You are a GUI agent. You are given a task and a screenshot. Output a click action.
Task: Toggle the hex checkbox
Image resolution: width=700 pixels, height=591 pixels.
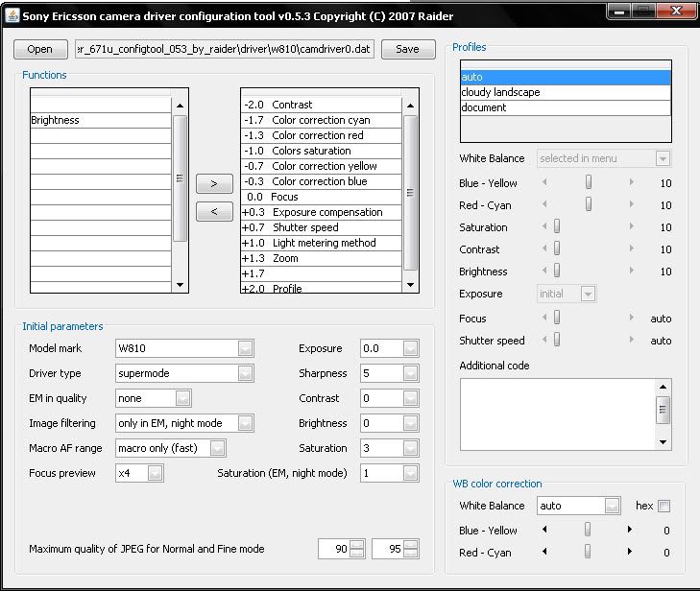pos(664,506)
